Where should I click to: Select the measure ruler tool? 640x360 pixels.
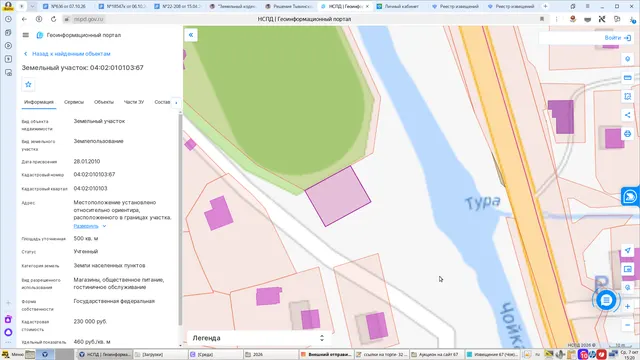pyautogui.click(x=628, y=78)
